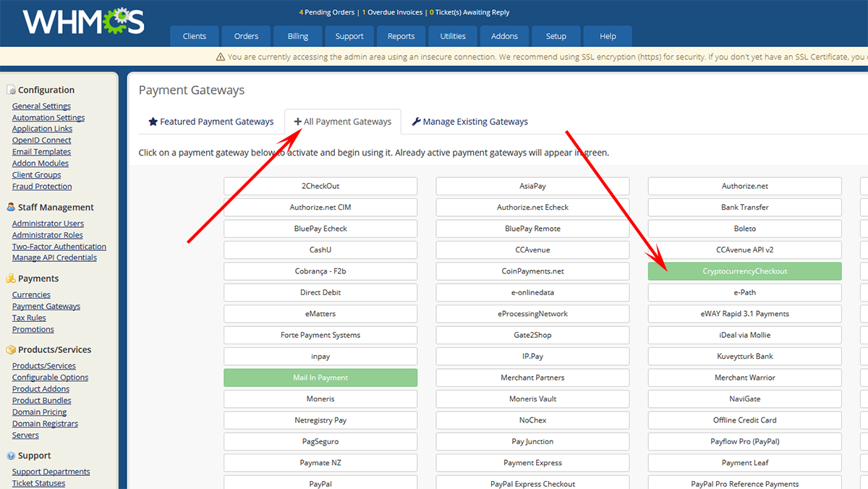
Task: Activate the Direct Debit gateway
Action: [320, 292]
